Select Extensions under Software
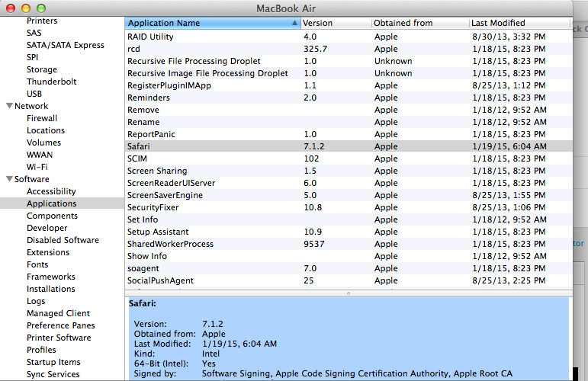 click(48, 252)
